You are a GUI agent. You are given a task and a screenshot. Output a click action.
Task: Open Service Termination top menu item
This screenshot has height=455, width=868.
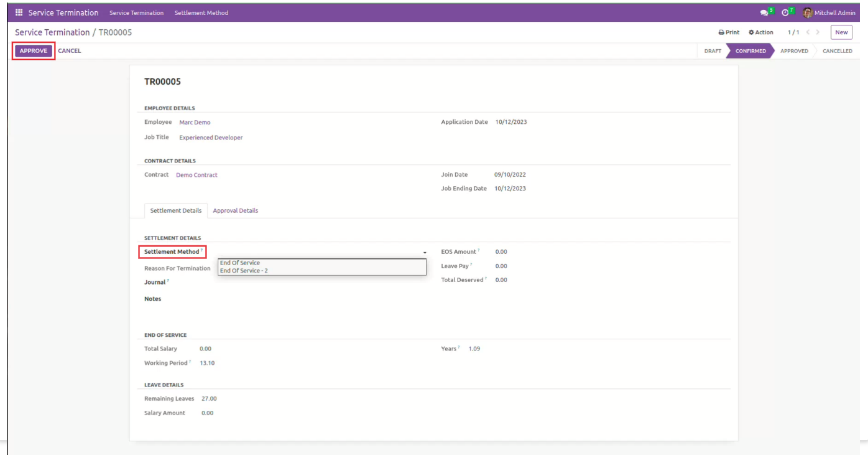136,12
